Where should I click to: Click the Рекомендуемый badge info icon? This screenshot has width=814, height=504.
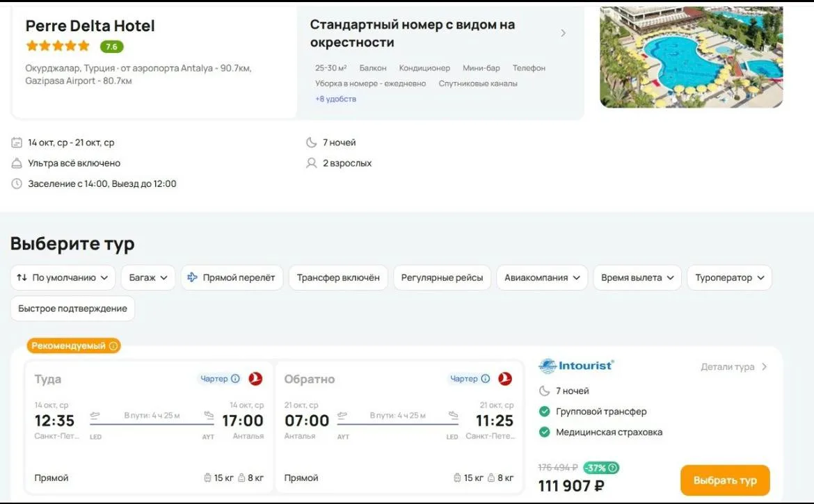113,346
